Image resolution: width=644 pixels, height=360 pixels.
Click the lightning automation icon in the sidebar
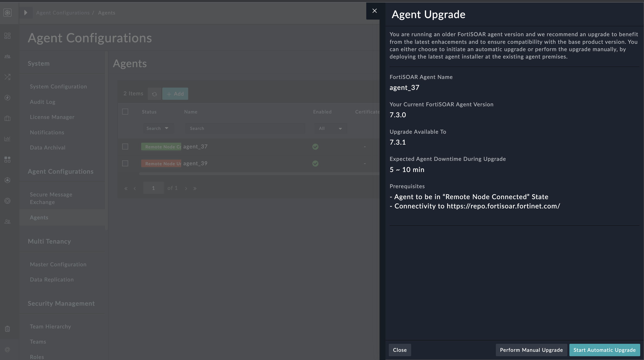click(x=7, y=98)
